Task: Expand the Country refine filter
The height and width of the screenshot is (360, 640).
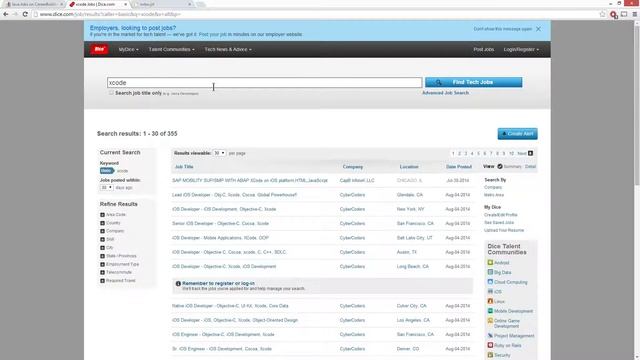Action: click(102, 223)
